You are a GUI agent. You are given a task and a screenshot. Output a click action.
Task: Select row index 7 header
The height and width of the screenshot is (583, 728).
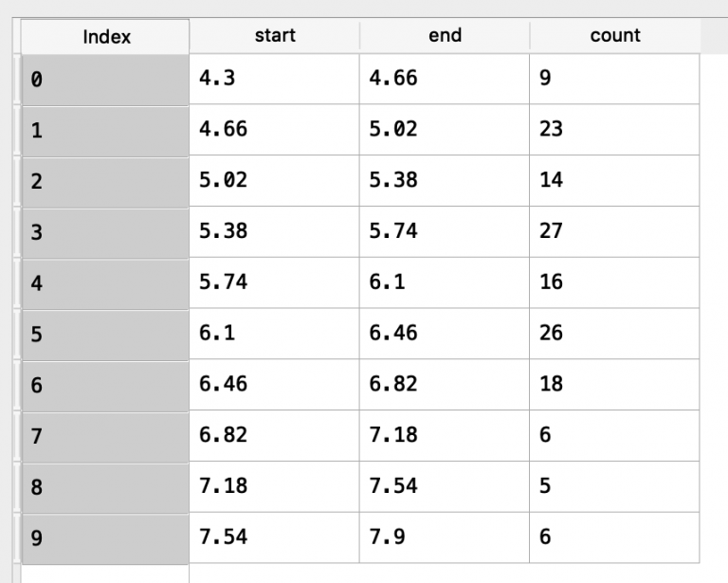(104, 435)
